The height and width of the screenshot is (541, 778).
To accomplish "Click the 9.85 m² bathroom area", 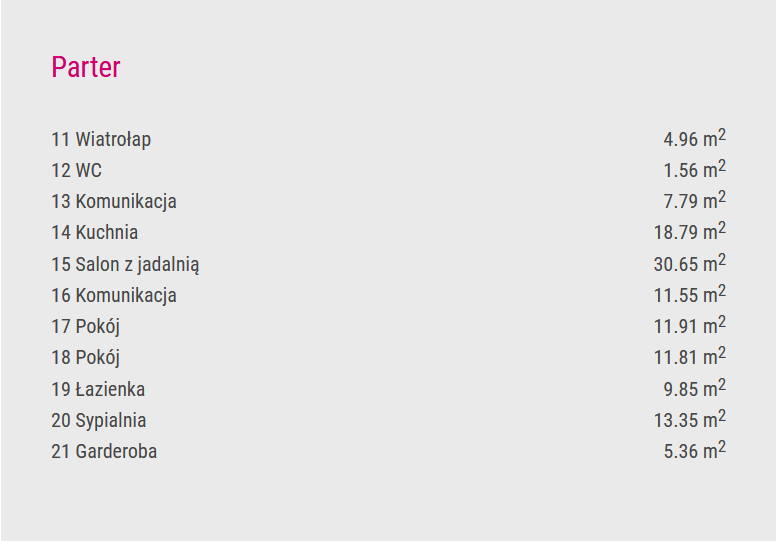I will (695, 388).
